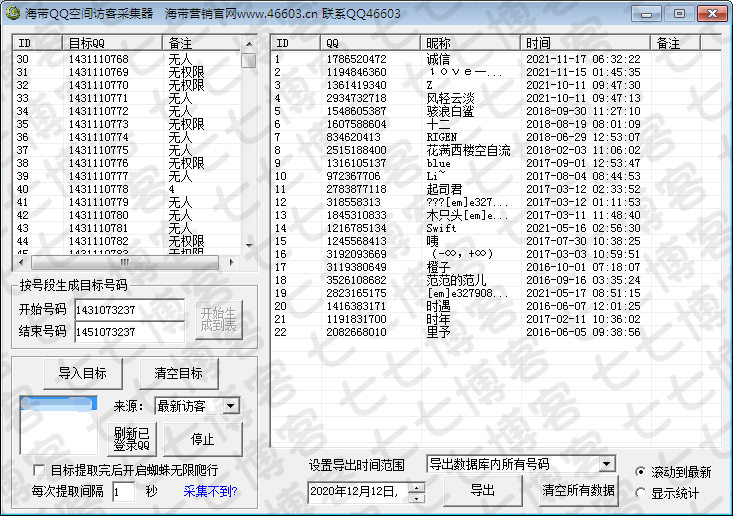Select visitor nickname 起司君
Screen dimensions: 733x516
[444, 189]
